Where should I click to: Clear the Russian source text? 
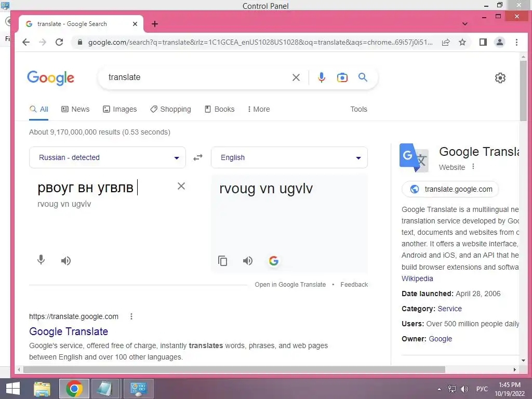pyautogui.click(x=181, y=186)
